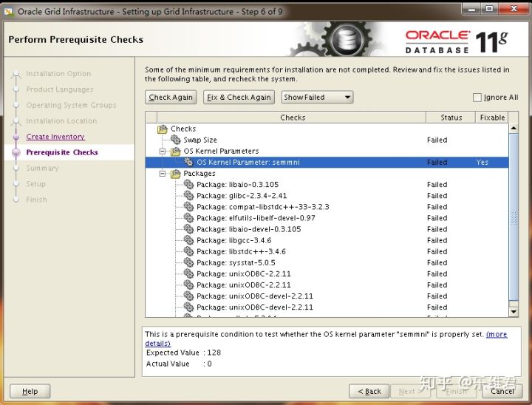This screenshot has height=405, width=532.
Task: Sort by the Status column header
Action: pyautogui.click(x=451, y=118)
